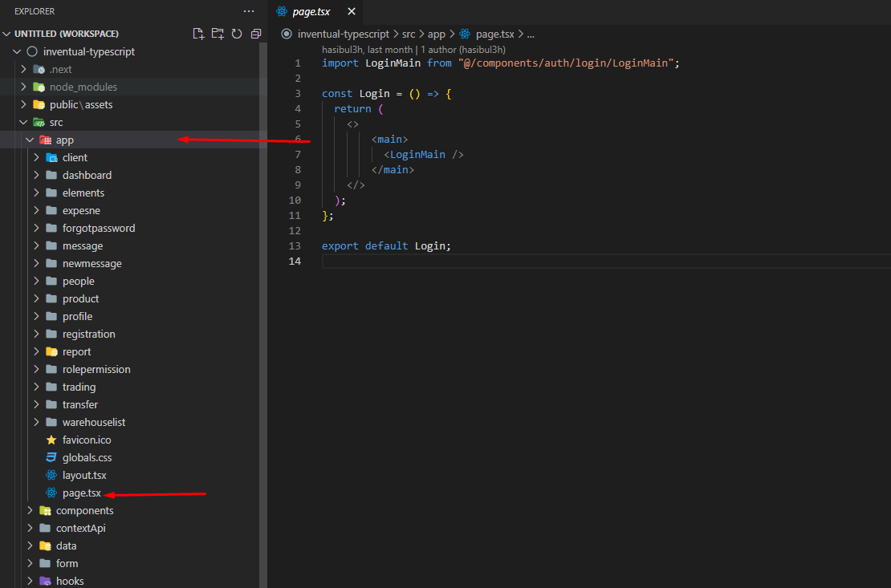Screen dimensions: 891x588
Task: Click the New File icon in Explorer header
Action: (198, 34)
